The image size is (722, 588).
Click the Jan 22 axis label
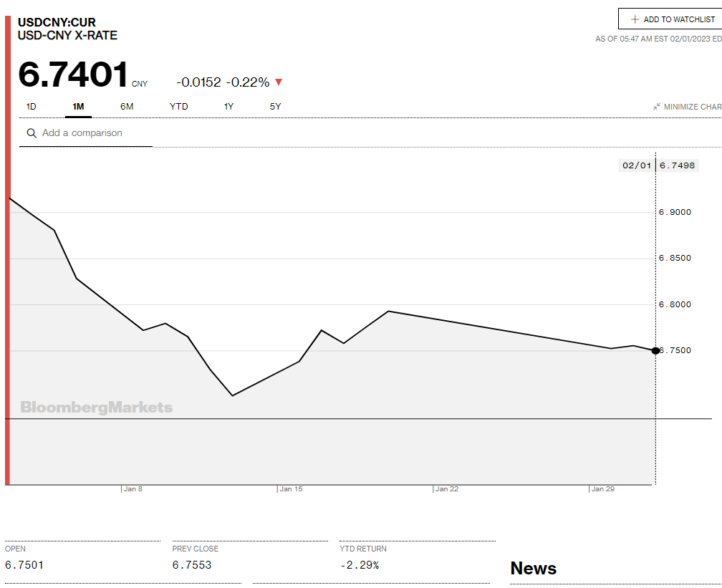pos(447,489)
